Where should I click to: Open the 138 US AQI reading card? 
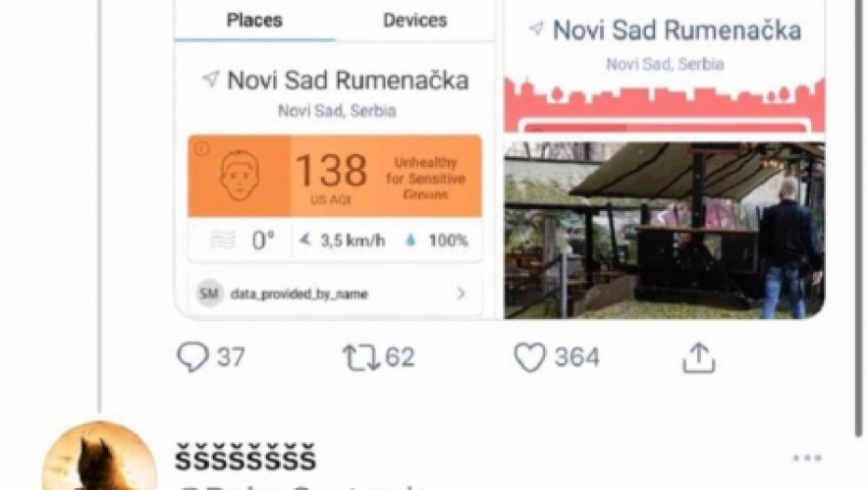coord(335,176)
